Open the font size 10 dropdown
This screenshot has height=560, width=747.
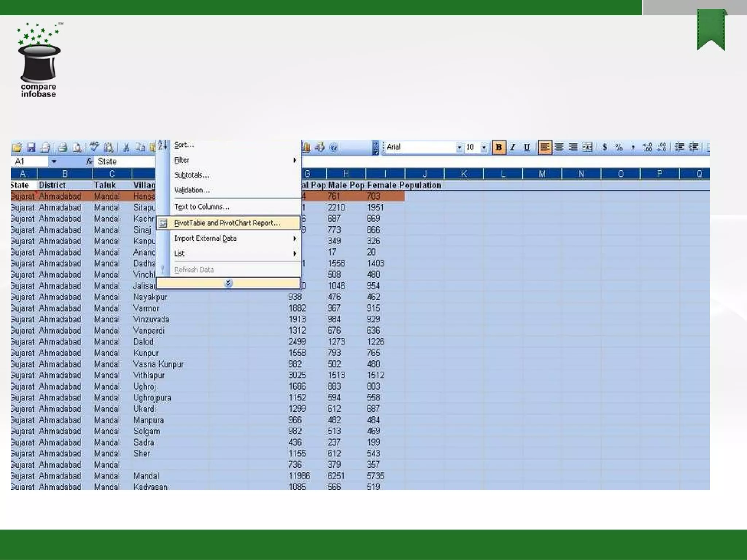(x=484, y=147)
